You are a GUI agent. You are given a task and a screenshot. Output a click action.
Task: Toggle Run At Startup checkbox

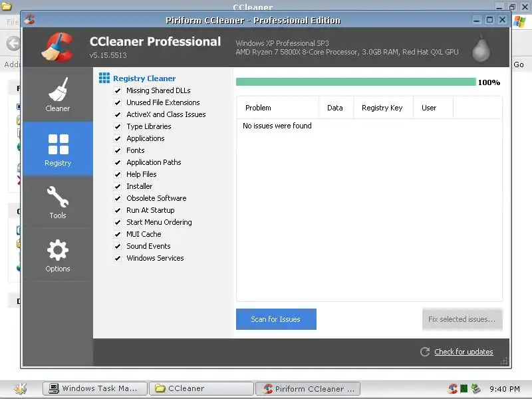click(118, 210)
